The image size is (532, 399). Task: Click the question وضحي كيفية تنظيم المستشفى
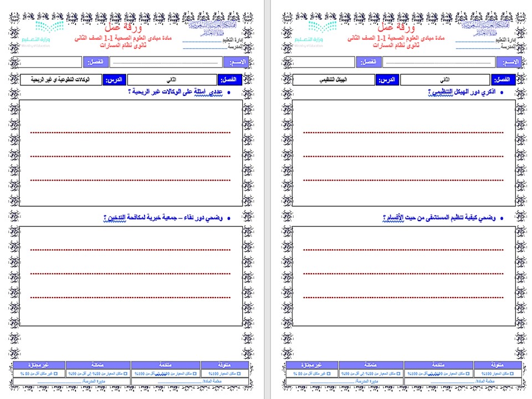[x=439, y=218]
